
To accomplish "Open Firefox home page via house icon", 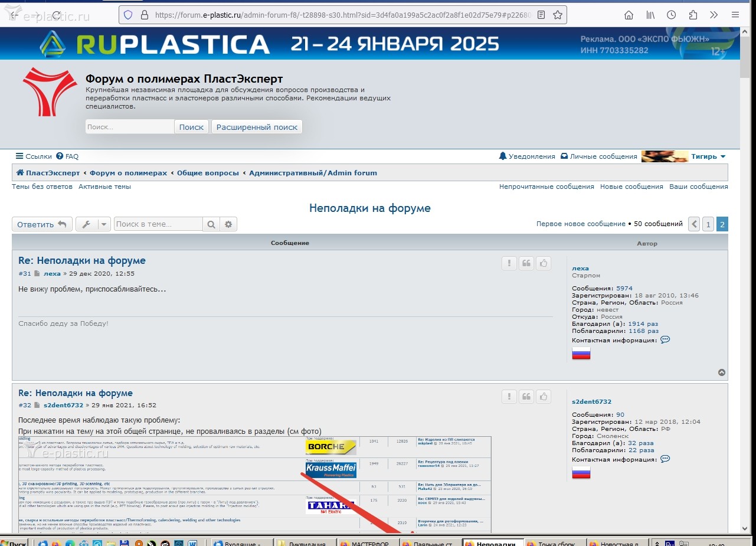I will pos(629,15).
